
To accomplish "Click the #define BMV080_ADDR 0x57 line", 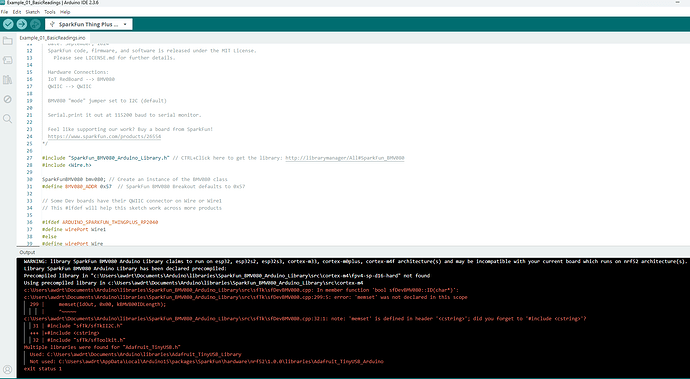I will [143, 187].
